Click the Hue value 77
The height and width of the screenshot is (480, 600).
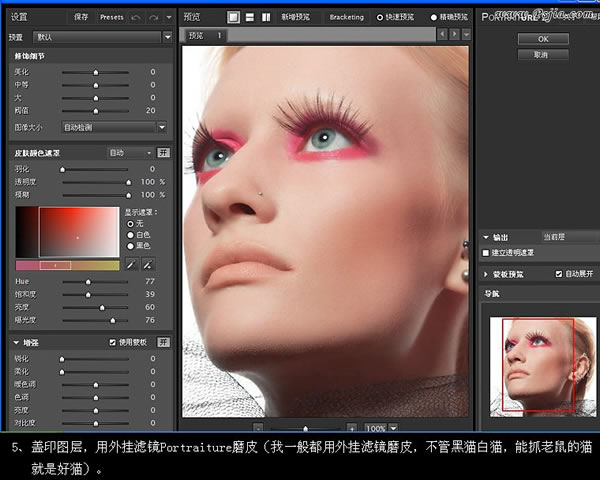150,281
